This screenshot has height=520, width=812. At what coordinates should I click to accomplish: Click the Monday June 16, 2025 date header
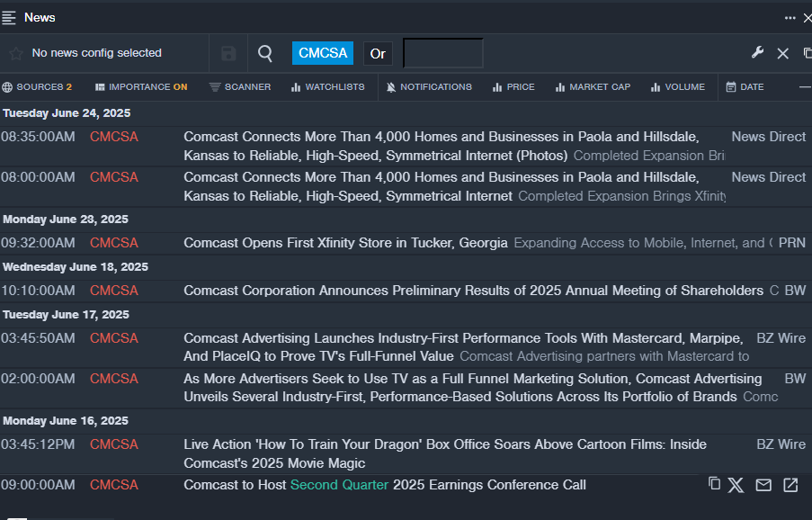(66, 421)
